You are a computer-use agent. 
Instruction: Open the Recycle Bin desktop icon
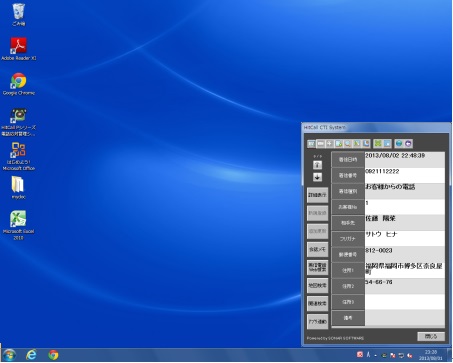18,15
